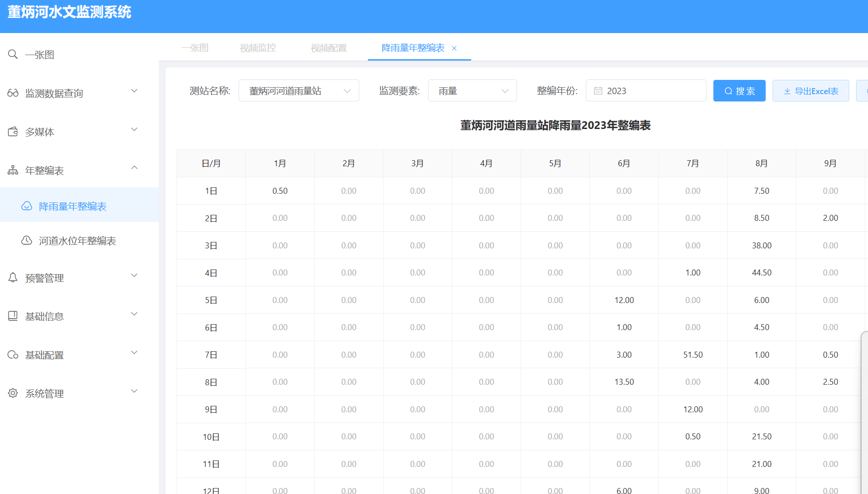The image size is (868, 494).
Task: Close the 降雨量年整编表 tab with its X
Action: click(x=454, y=48)
